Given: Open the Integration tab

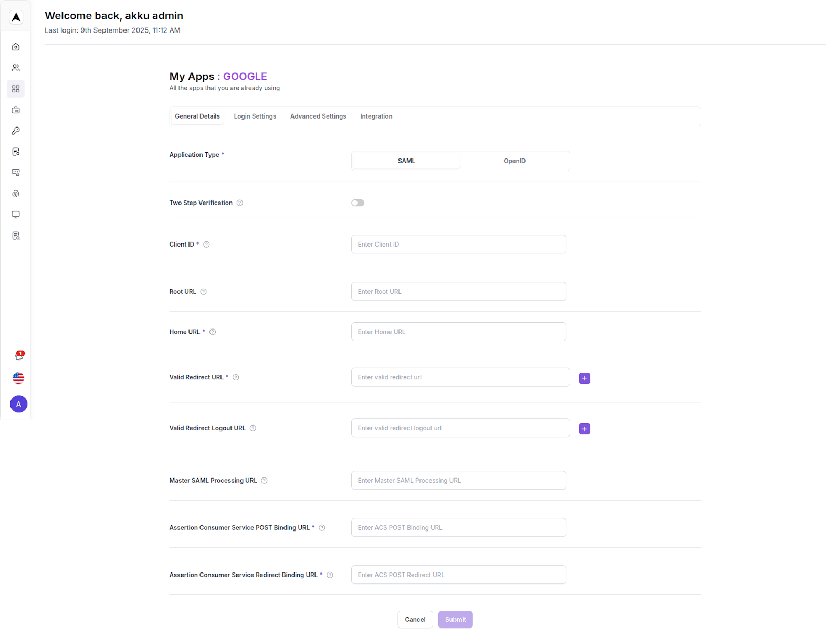Looking at the screenshot, I should (376, 116).
